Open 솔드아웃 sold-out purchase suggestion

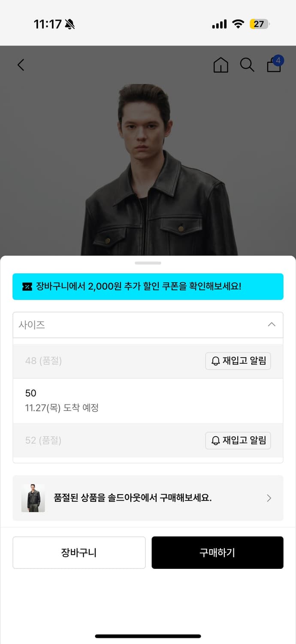148,498
